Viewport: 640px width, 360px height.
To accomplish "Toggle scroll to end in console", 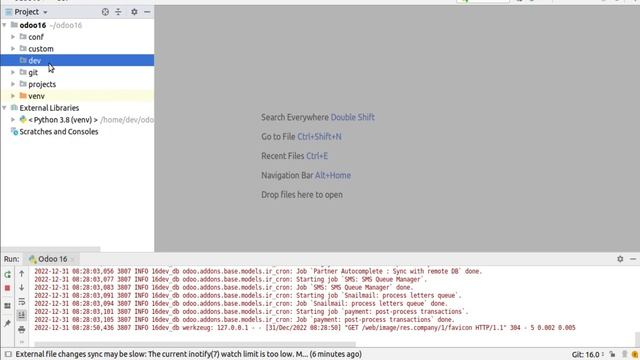I will point(22,315).
